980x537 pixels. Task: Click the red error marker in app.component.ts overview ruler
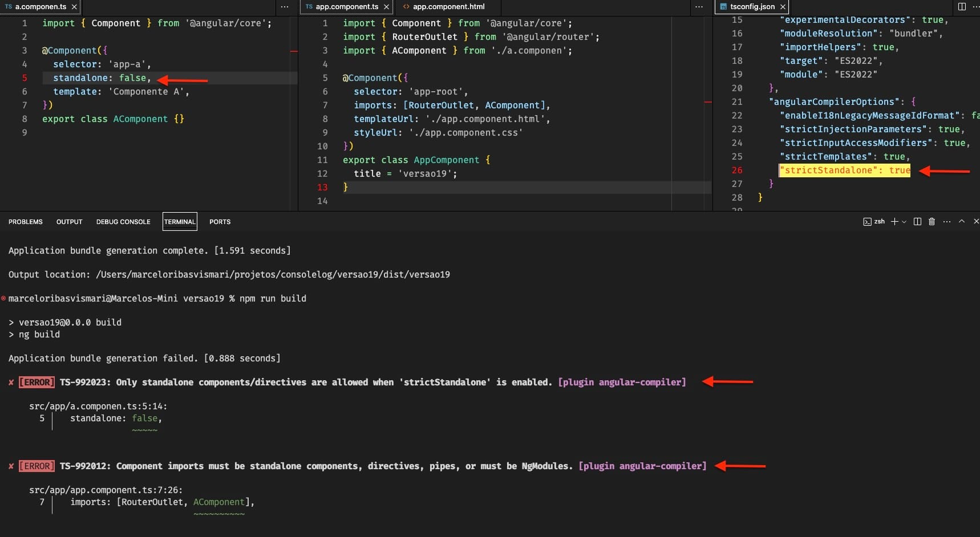[708, 102]
